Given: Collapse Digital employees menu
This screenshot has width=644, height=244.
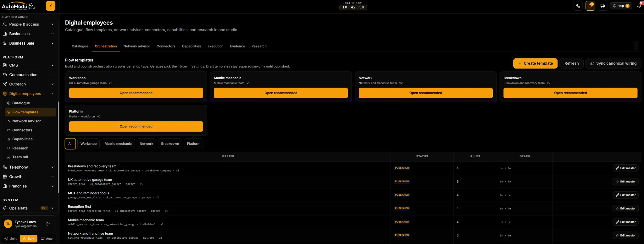Looking at the screenshot, I should pos(28,94).
